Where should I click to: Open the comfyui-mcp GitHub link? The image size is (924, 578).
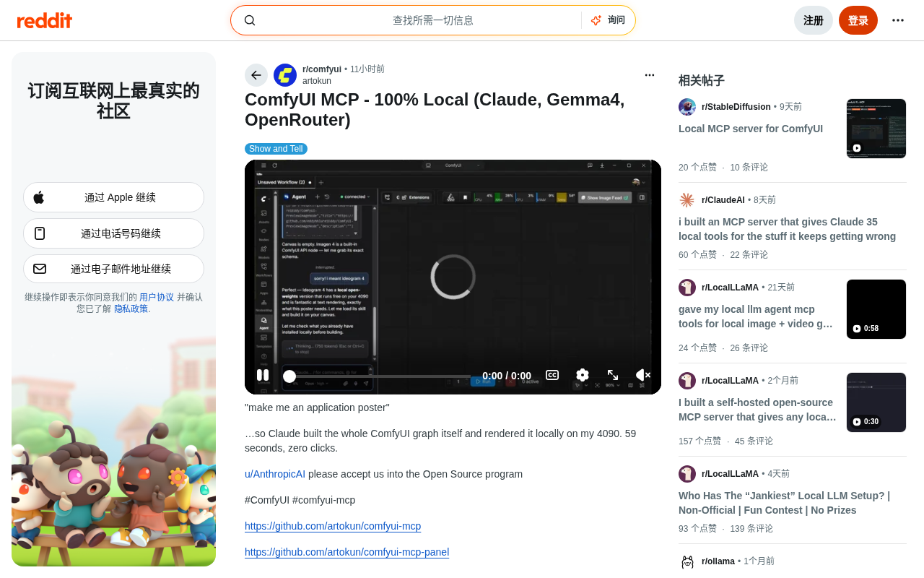(x=333, y=526)
